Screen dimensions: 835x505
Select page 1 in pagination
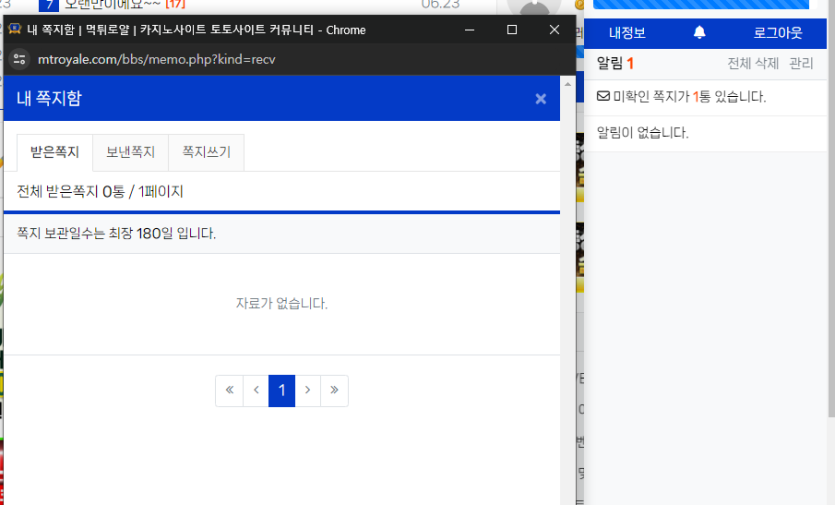point(282,390)
